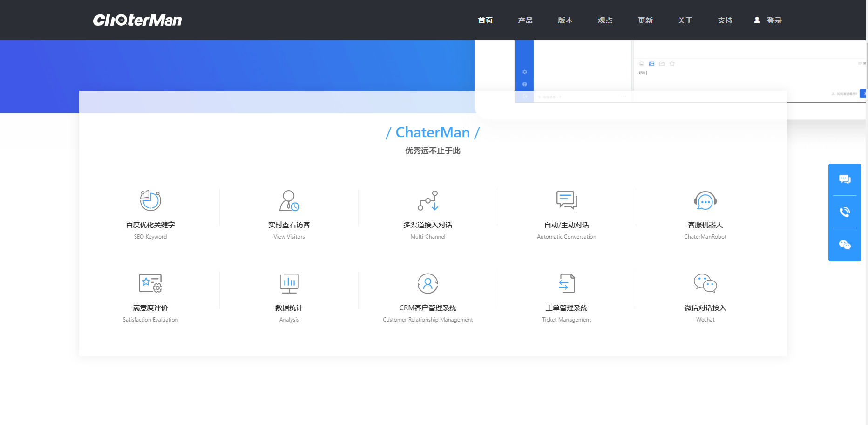Open the 首页 menu item
Image resolution: width=868 pixels, height=425 pixels.
point(485,20)
